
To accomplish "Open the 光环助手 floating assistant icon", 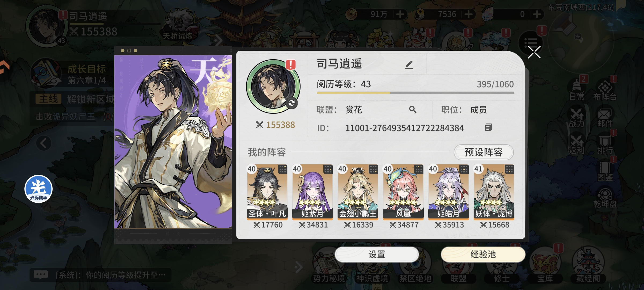I will (39, 189).
